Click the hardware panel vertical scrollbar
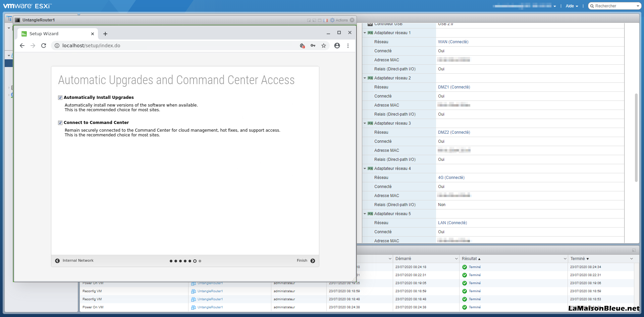644x317 pixels. click(636, 138)
